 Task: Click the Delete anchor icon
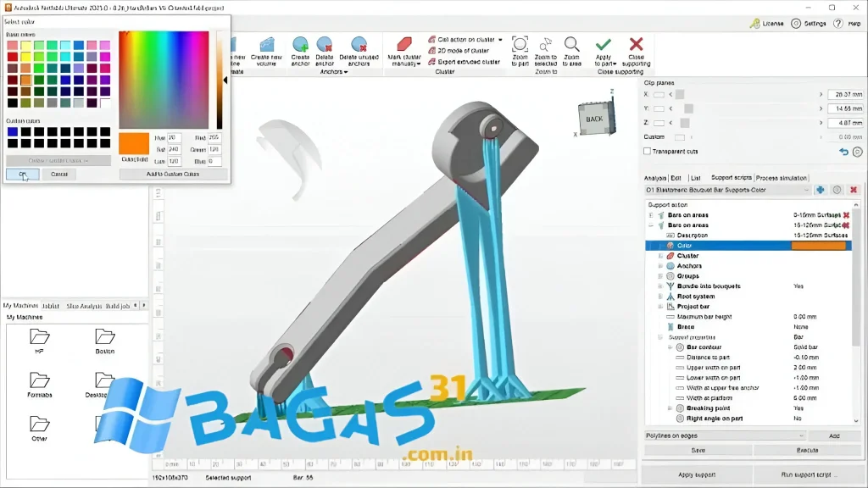(x=325, y=44)
